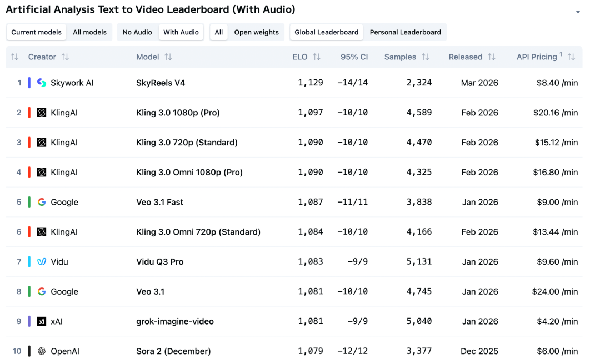Click the OpenAI logo icon

tap(42, 351)
